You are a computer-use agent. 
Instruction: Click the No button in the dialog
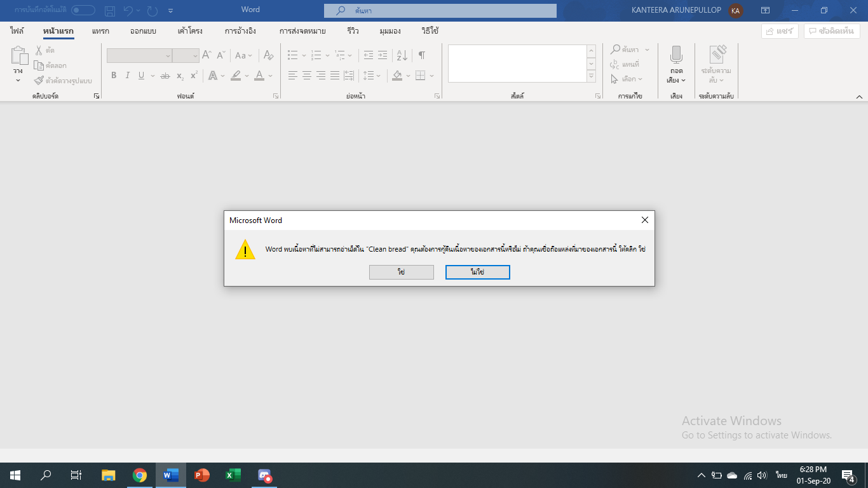[478, 272]
